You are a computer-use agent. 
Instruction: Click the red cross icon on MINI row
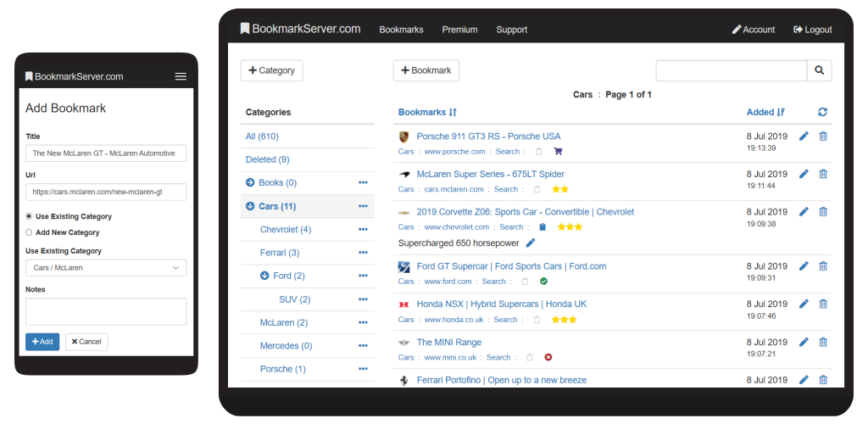(x=548, y=358)
